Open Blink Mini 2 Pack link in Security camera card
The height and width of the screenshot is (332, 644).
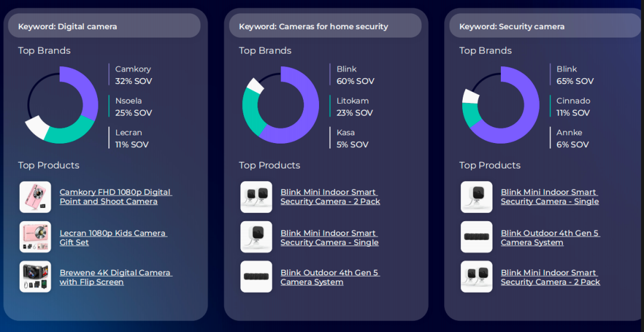pos(550,277)
